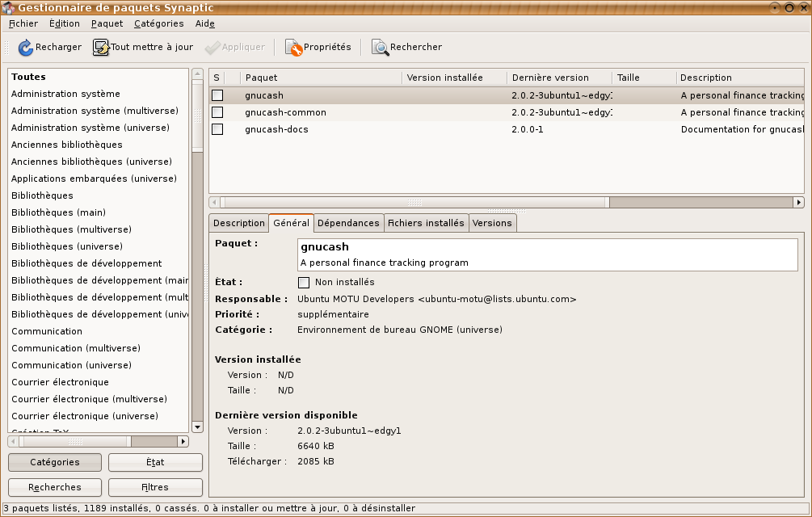Select the gnucash package row name

[264, 95]
